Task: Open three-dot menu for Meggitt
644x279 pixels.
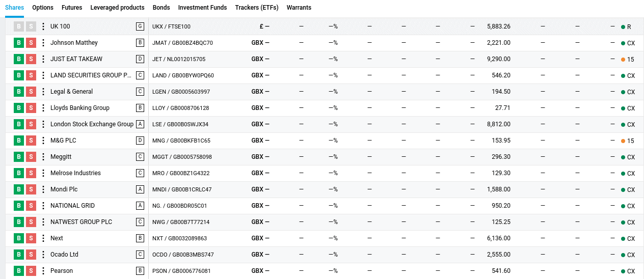Action: (43, 157)
